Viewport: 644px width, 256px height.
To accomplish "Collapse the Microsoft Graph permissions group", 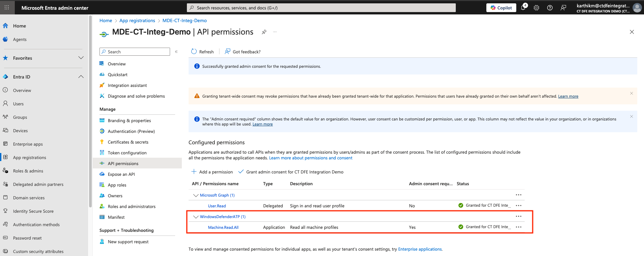I will coord(196,195).
